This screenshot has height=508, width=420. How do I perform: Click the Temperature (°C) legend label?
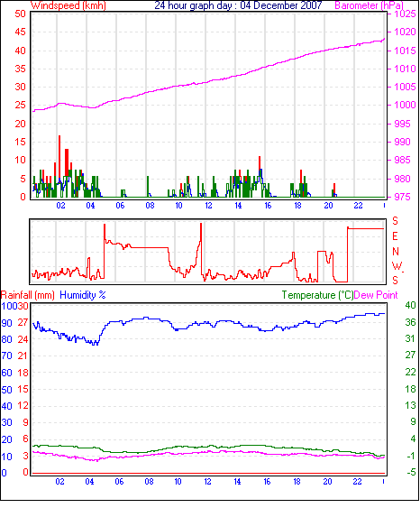coord(317,295)
